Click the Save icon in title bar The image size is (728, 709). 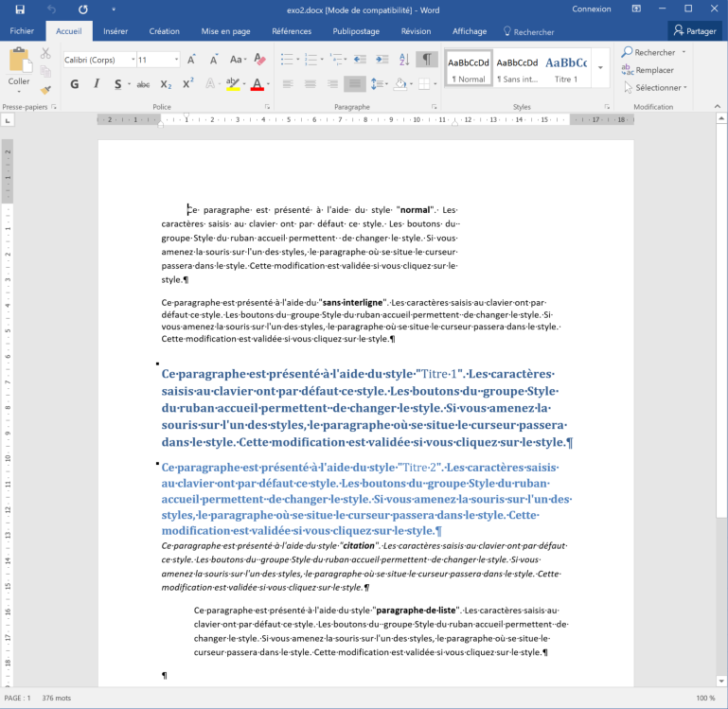[x=20, y=9]
